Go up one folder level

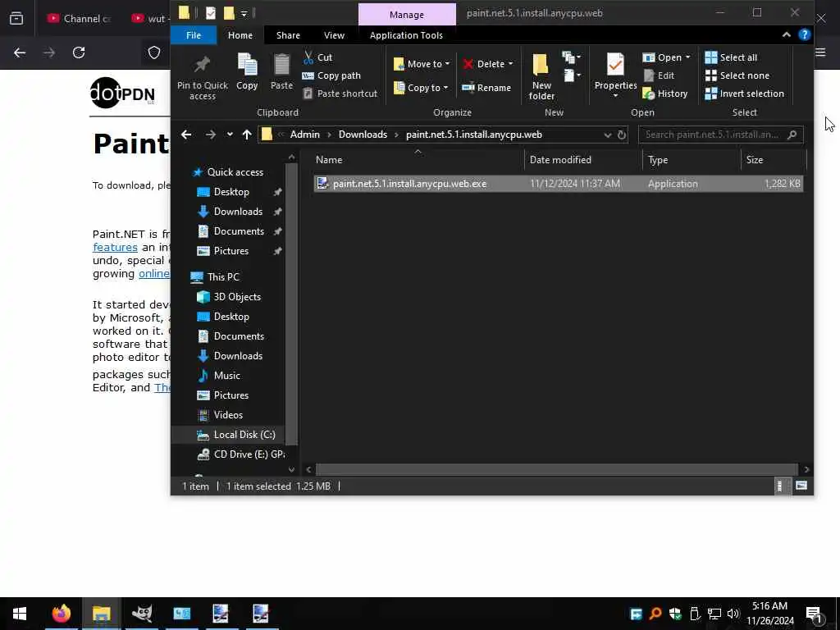246,135
